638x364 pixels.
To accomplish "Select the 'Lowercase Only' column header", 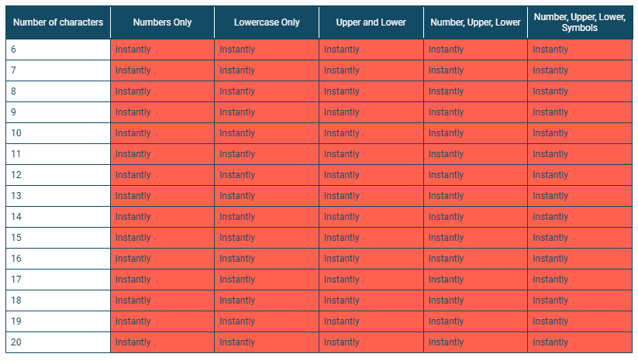I will tap(267, 22).
